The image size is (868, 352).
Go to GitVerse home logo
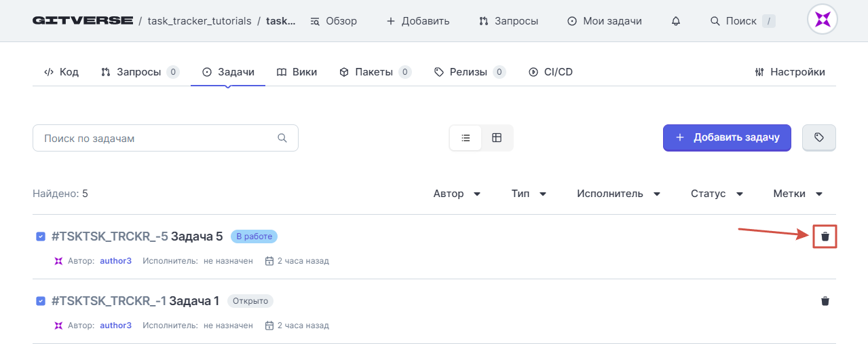click(82, 20)
